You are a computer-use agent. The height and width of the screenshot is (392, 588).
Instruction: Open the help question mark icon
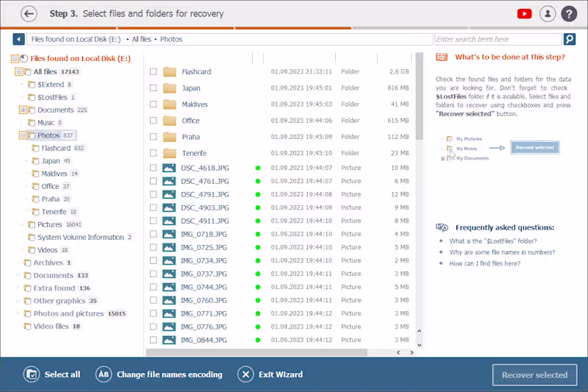pos(569,14)
